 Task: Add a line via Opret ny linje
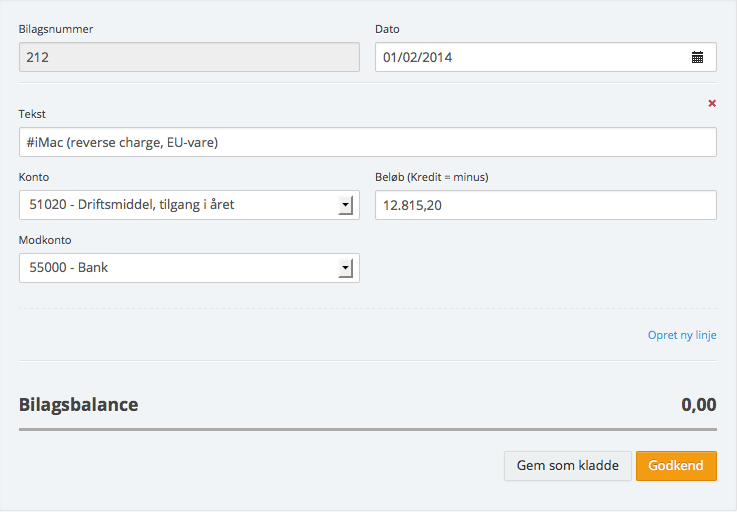[x=682, y=335]
